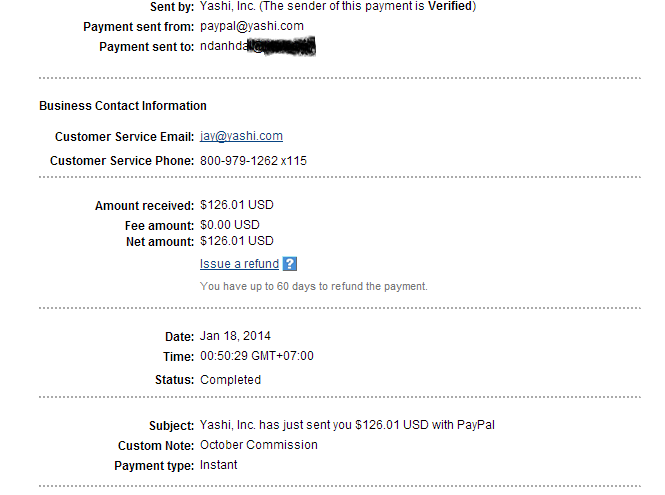Click the subject line about PayPal payment
Viewport: 665px width, 495px height.
(347, 425)
